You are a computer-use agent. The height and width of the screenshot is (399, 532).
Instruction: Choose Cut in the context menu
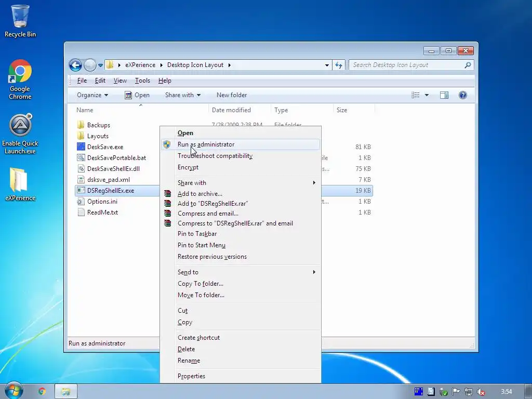click(x=241, y=311)
